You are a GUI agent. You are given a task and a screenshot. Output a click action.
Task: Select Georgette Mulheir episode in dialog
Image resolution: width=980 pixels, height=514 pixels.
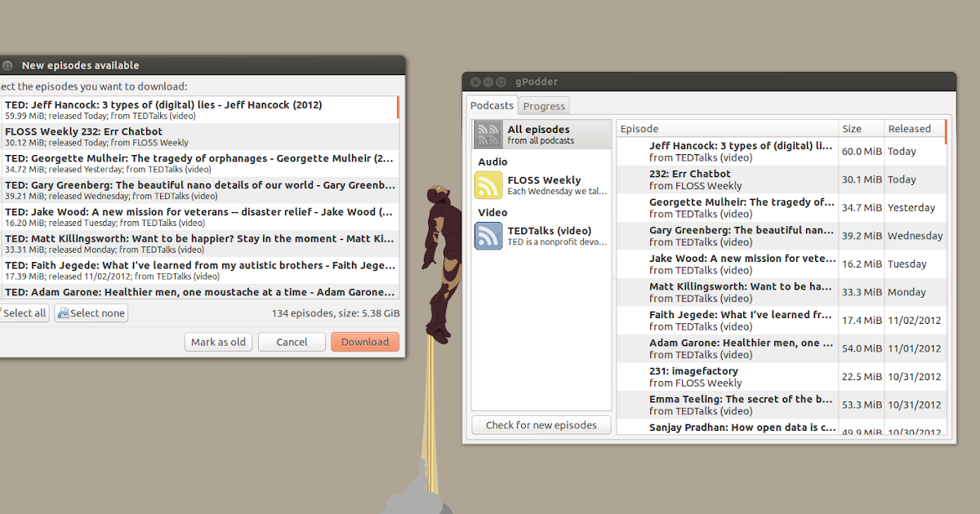click(198, 163)
